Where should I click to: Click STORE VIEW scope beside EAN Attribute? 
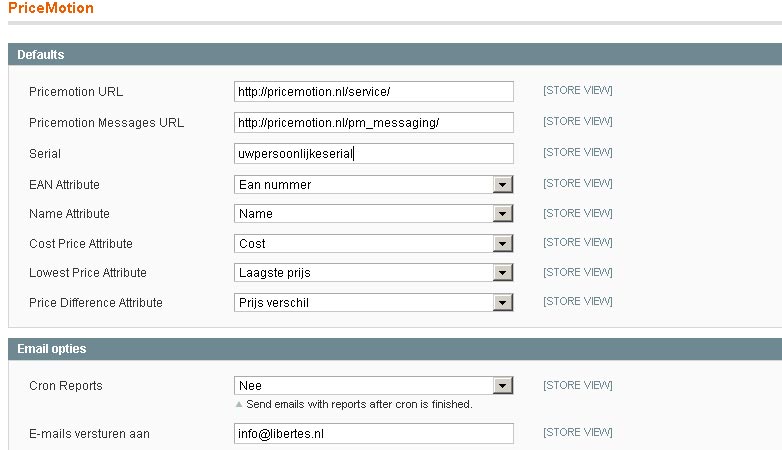pyautogui.click(x=578, y=183)
